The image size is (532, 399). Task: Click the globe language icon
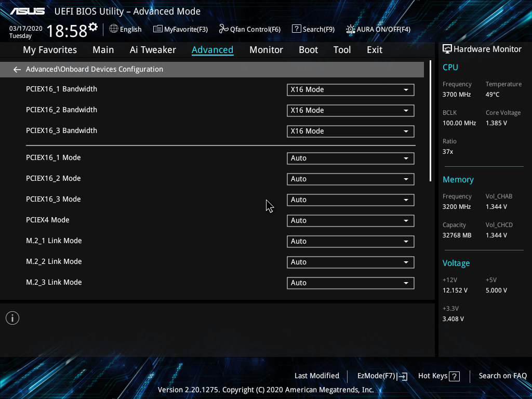pyautogui.click(x=114, y=29)
